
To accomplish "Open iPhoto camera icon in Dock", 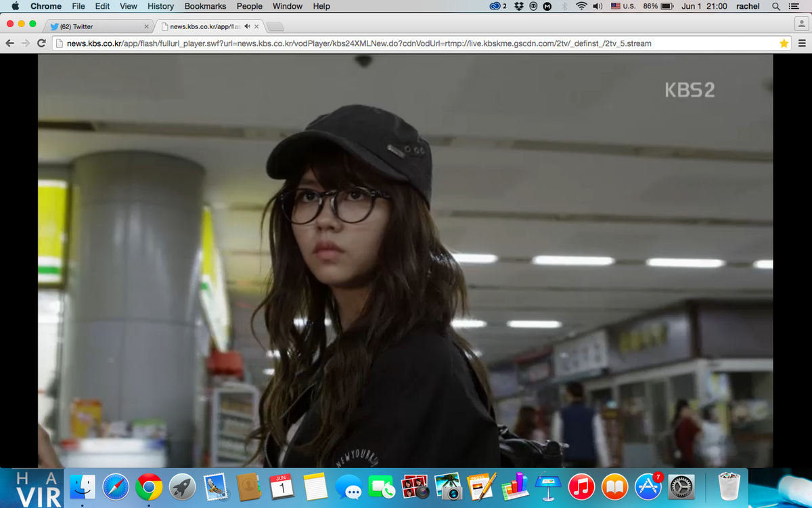I will tap(448, 486).
